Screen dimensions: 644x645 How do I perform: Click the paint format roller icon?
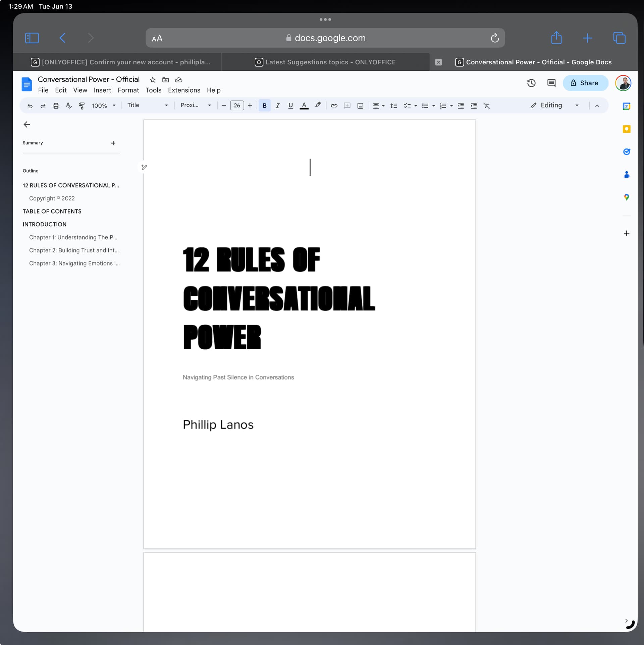point(82,106)
